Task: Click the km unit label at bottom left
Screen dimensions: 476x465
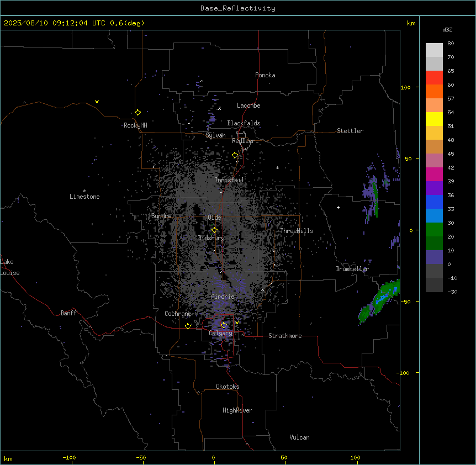Action: coord(8,458)
